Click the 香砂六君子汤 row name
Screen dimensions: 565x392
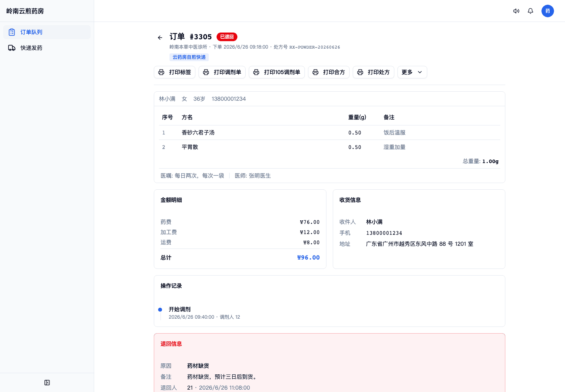click(x=198, y=132)
